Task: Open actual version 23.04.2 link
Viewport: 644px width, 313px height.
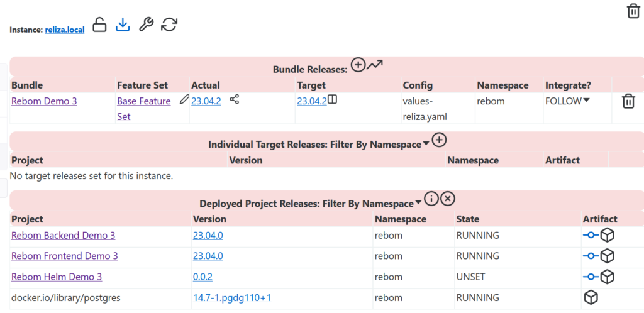Action: tap(206, 101)
